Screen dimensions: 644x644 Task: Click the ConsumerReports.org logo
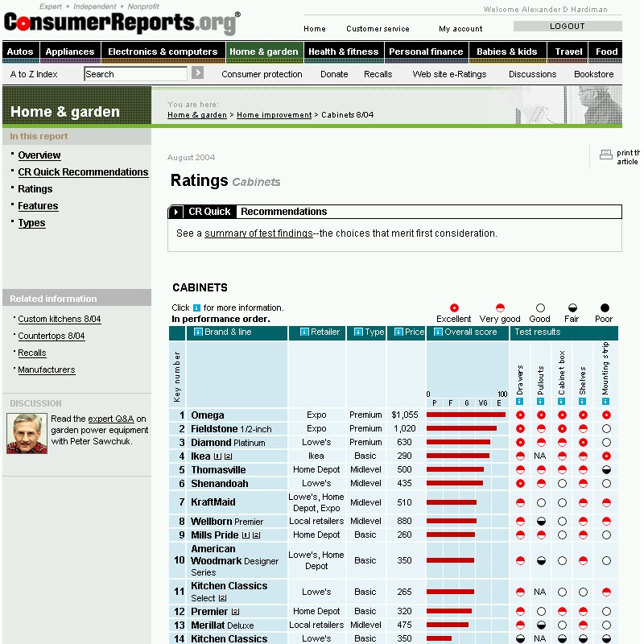(x=122, y=23)
